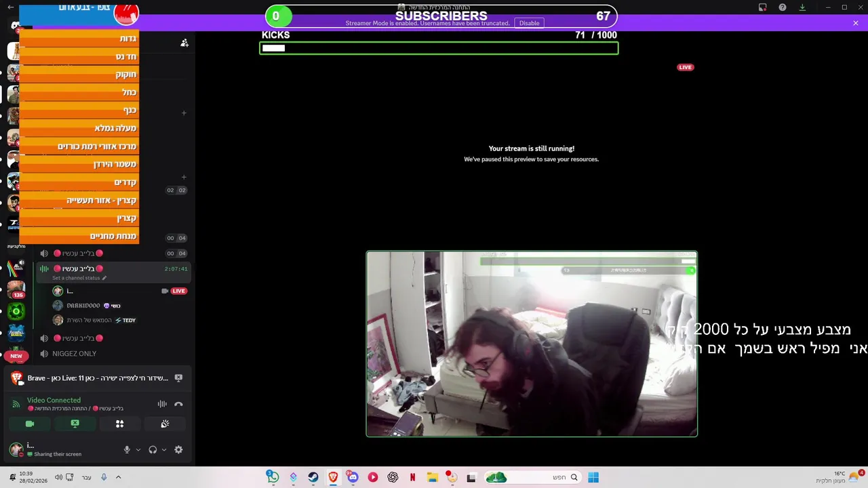Click the NEW unread servers pill
Viewport: 868px width, 488px height.
pyautogui.click(x=16, y=356)
